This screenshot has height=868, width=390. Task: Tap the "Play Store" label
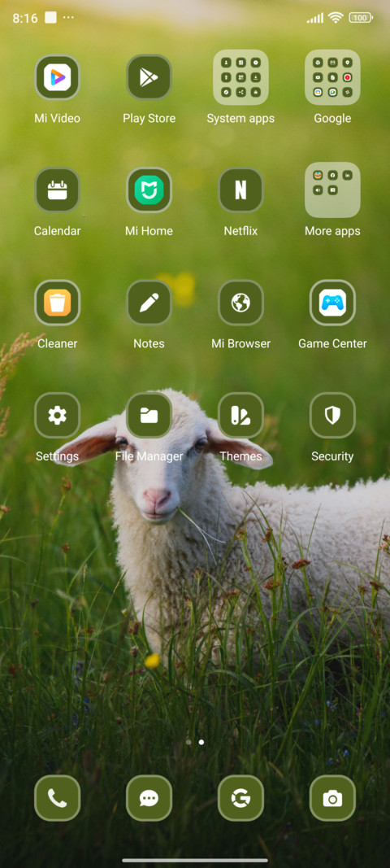point(149,119)
